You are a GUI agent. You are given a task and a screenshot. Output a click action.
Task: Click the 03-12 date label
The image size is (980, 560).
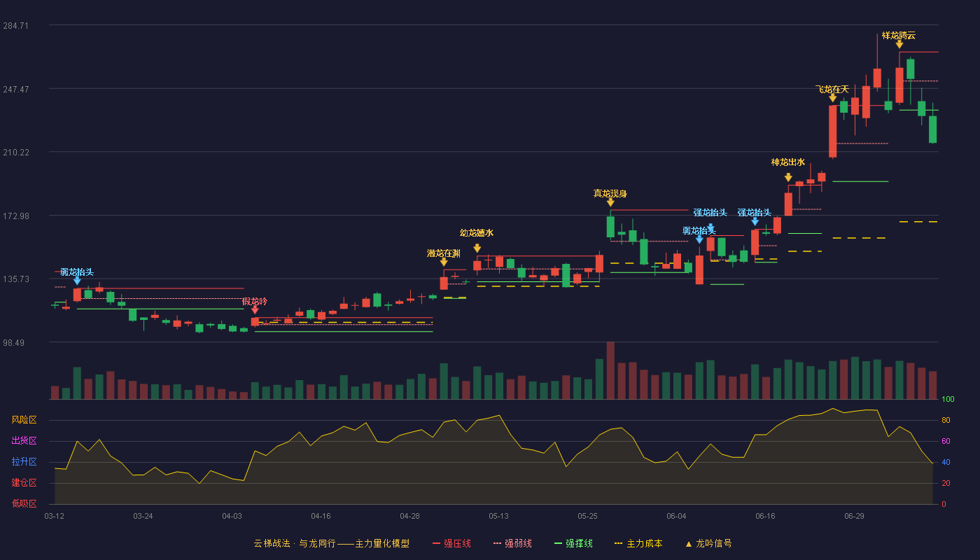pyautogui.click(x=54, y=516)
